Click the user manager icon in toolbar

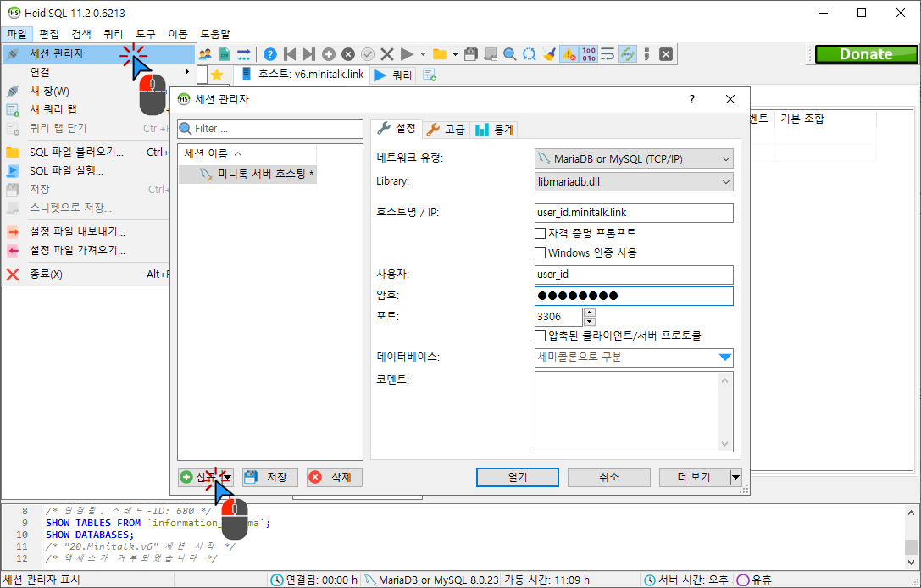tap(205, 54)
